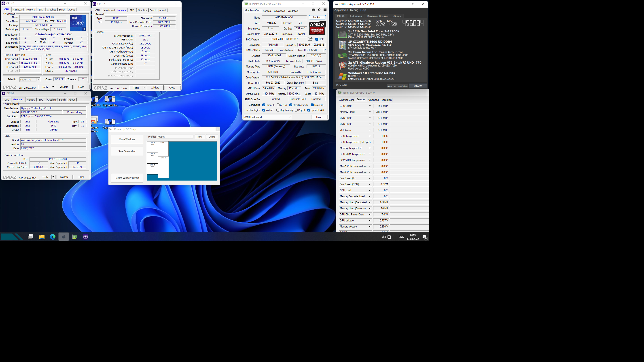Screen dimensions: 644x362
Task: Expand the GPU Load sensor dropdown
Action: (x=369, y=190)
